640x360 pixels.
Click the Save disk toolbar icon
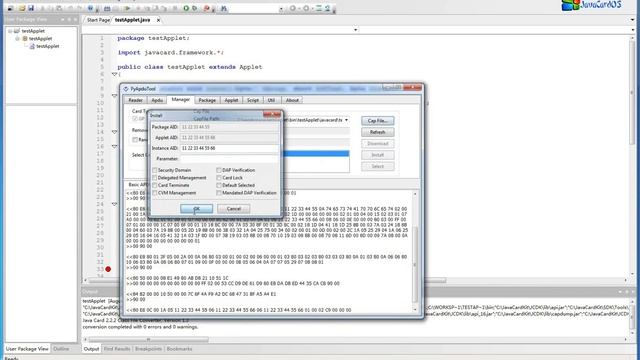tap(31, 8)
